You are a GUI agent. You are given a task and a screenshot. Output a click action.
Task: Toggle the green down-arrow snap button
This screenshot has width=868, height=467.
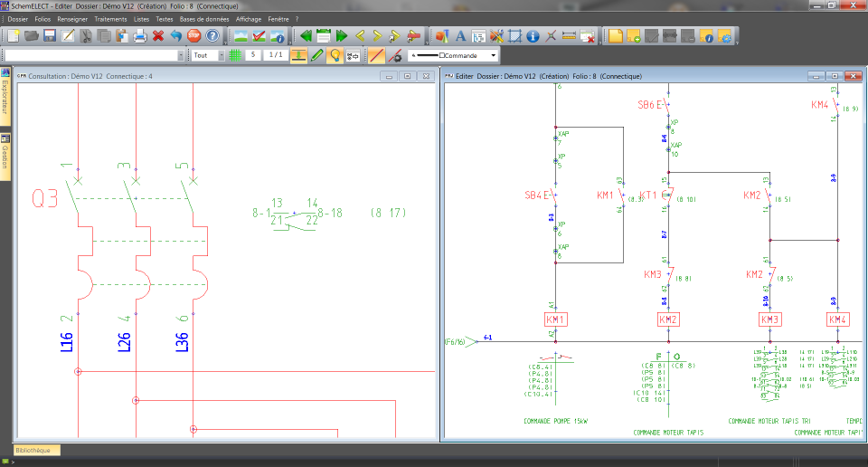[x=298, y=55]
